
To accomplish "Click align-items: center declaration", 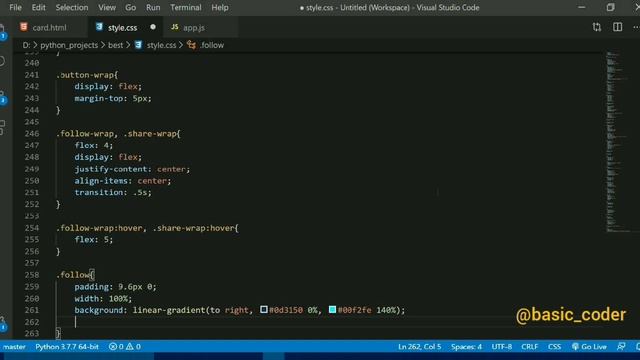I will [123, 180].
